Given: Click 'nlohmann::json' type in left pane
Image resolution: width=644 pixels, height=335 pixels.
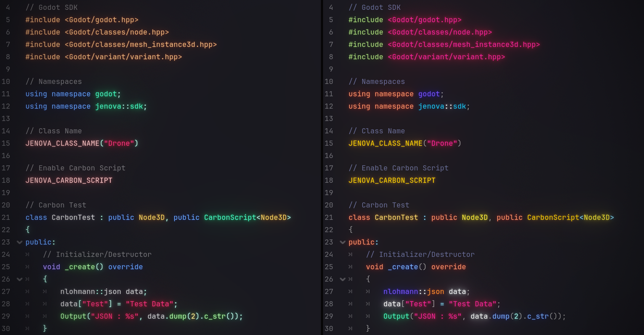Looking at the screenshot, I should click(91, 292).
